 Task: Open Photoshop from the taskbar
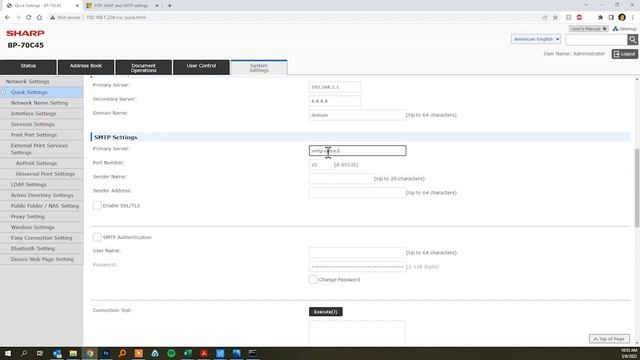click(x=106, y=353)
